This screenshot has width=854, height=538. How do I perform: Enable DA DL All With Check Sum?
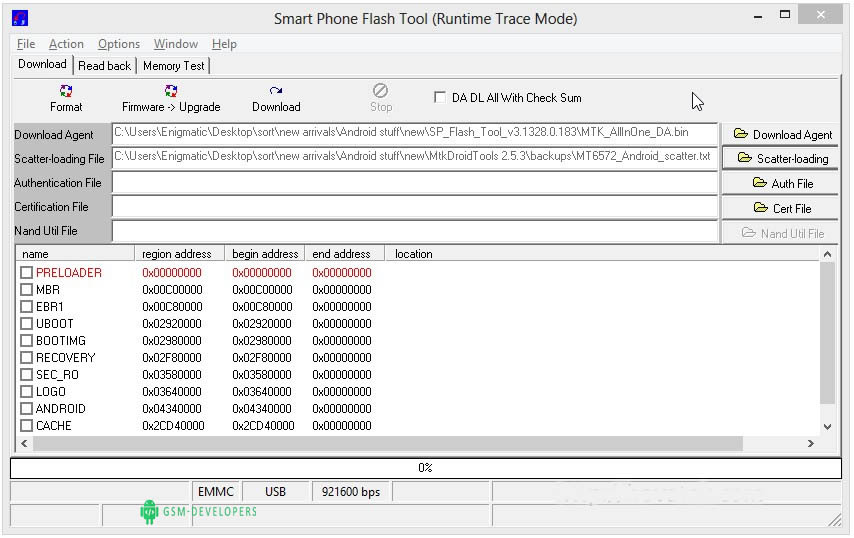coord(440,97)
